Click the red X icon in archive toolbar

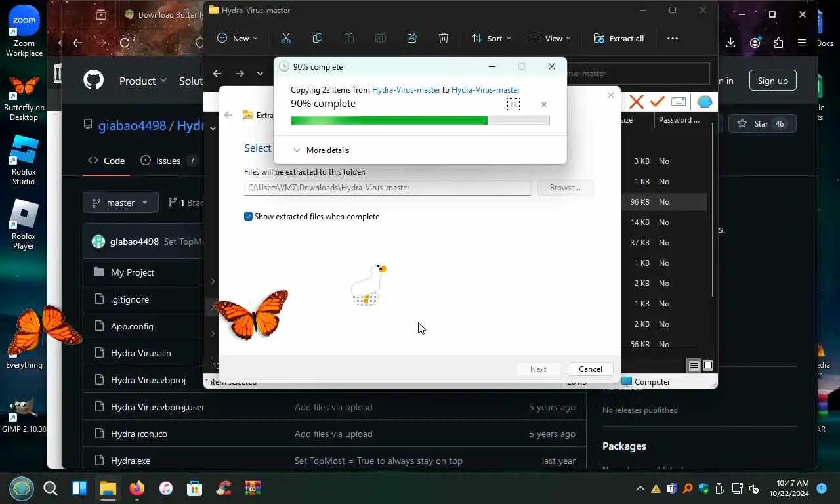tap(636, 102)
